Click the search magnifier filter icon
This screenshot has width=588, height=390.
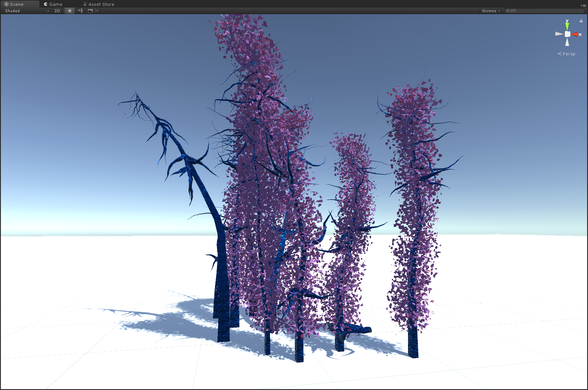pyautogui.click(x=508, y=11)
